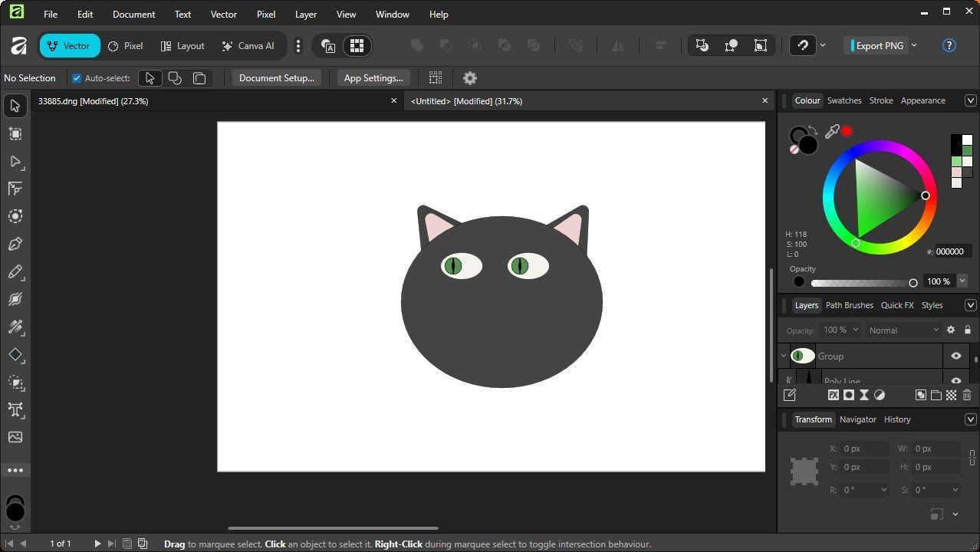Click the Layer FX icon in Layers panel

(834, 396)
